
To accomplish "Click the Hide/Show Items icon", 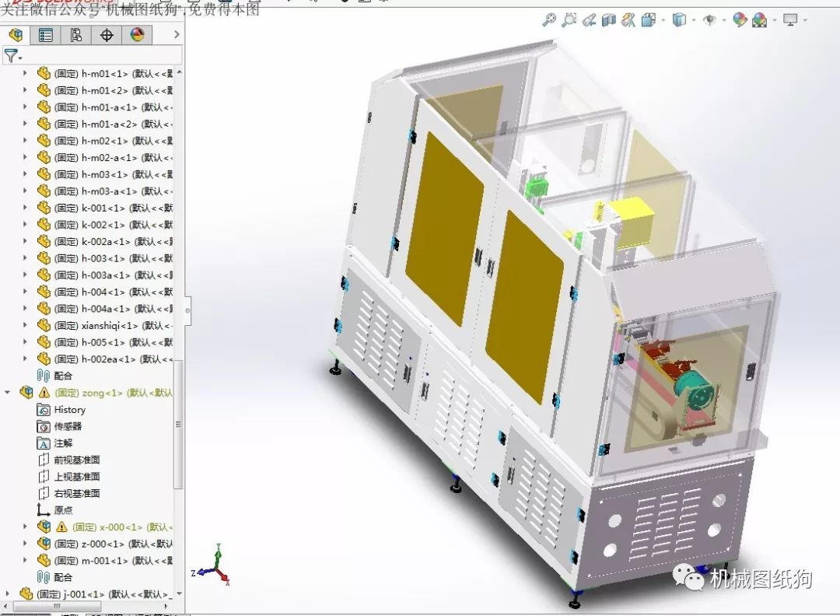I will coord(709,20).
